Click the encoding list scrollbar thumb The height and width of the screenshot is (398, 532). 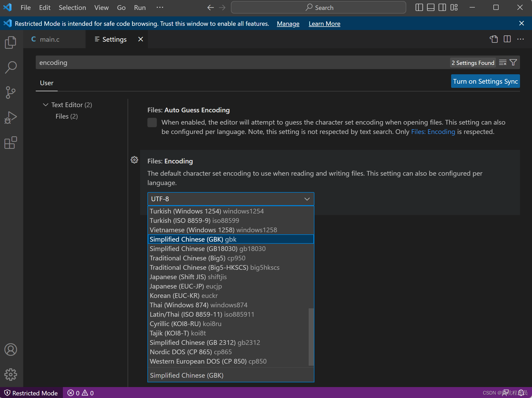pos(311,337)
